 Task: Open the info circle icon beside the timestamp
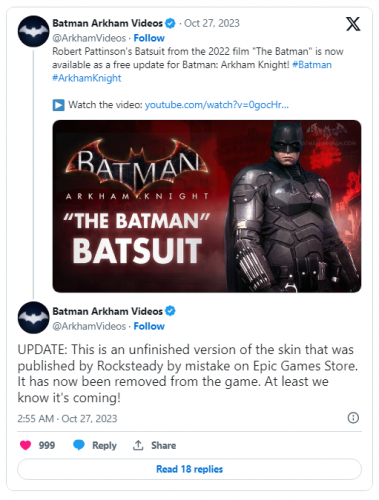coord(353,418)
